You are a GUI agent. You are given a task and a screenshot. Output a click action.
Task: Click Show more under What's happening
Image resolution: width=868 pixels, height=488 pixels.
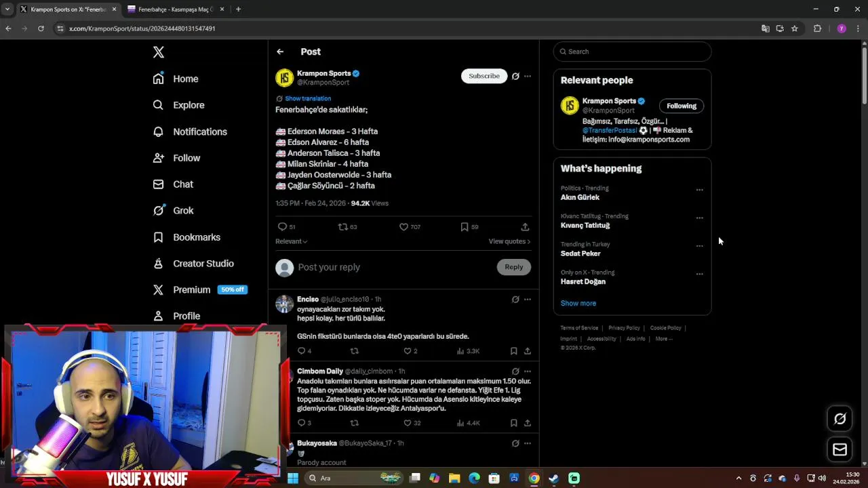pyautogui.click(x=578, y=303)
